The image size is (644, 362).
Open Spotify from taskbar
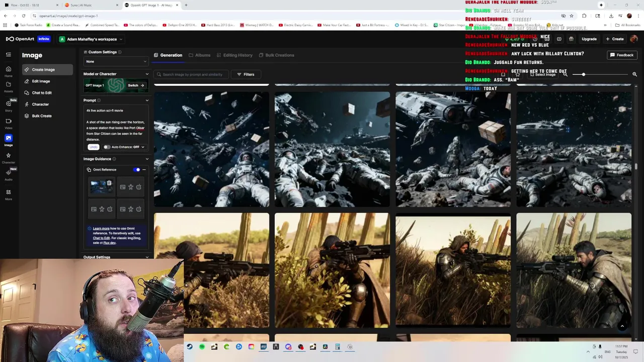[202, 347]
